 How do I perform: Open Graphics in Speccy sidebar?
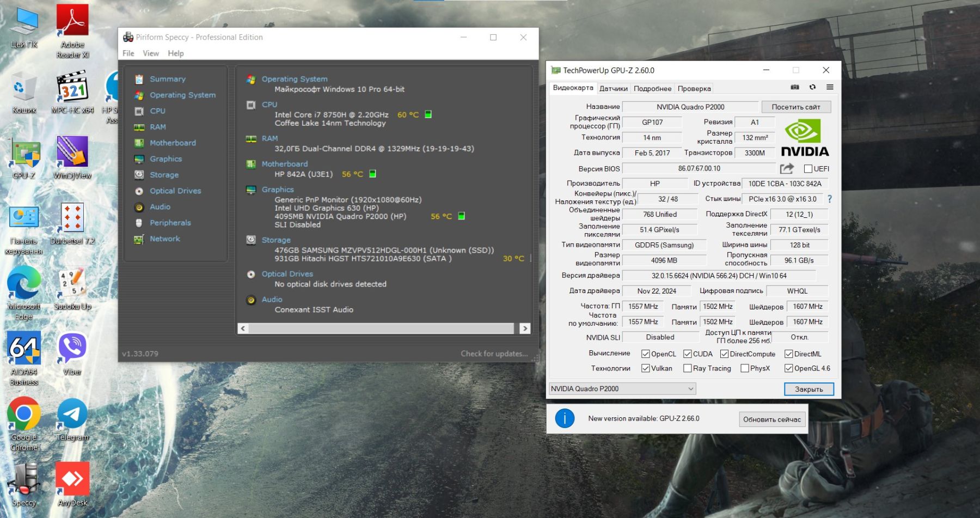(x=166, y=159)
